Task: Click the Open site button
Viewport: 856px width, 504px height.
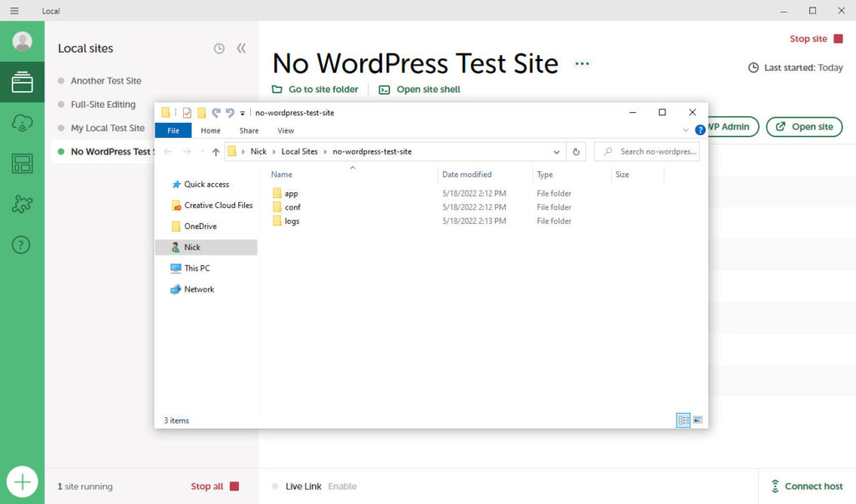Action: [804, 127]
